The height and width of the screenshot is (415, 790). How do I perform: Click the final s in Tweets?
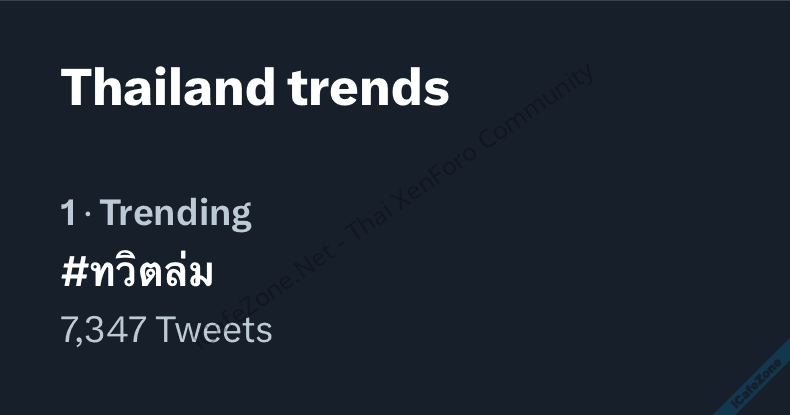(x=264, y=330)
